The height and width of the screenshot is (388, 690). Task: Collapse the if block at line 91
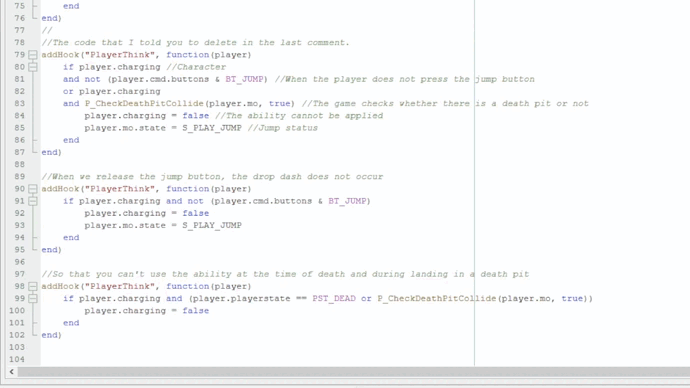pos(33,201)
